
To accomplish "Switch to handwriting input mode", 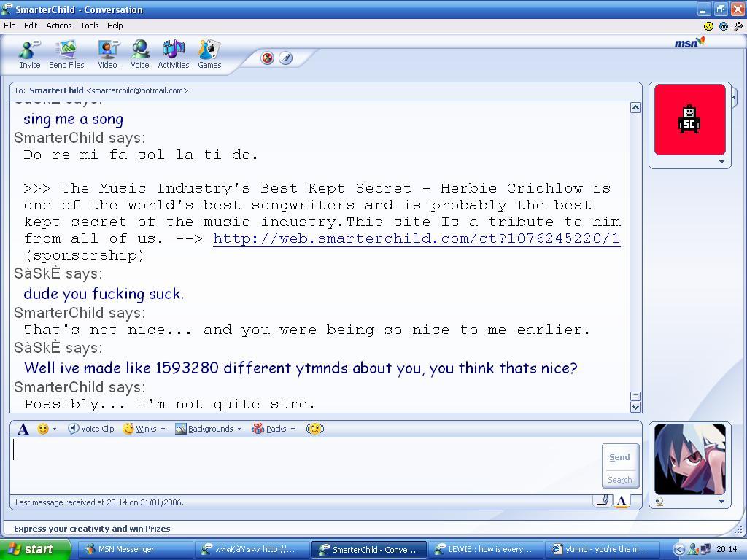I will click(x=602, y=500).
